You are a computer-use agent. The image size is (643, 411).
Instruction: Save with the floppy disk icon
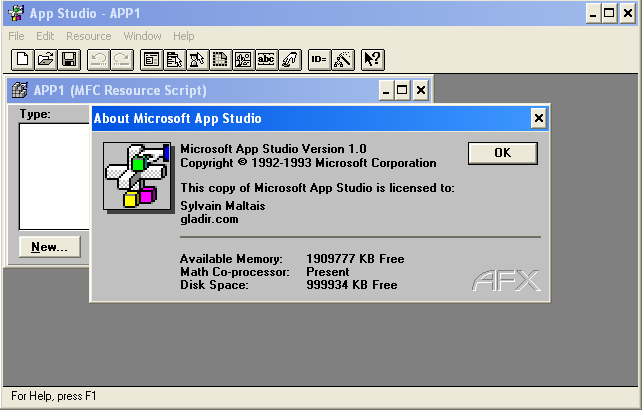pyautogui.click(x=69, y=60)
